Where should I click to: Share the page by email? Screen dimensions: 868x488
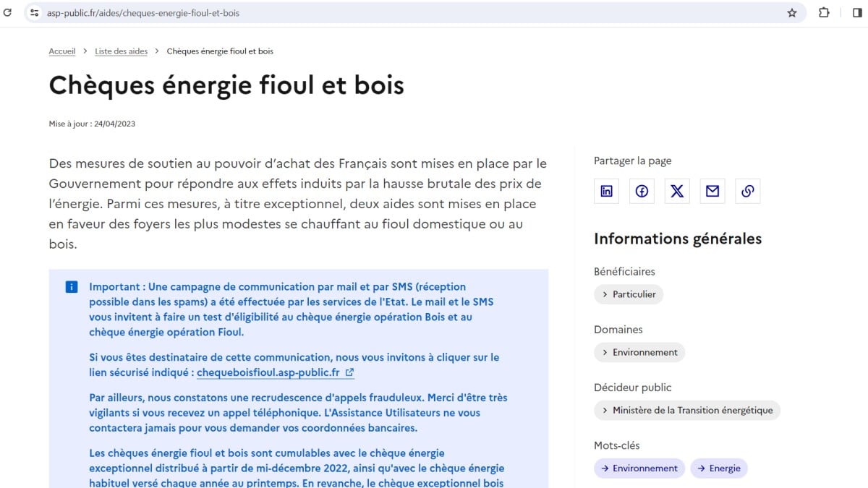(712, 191)
